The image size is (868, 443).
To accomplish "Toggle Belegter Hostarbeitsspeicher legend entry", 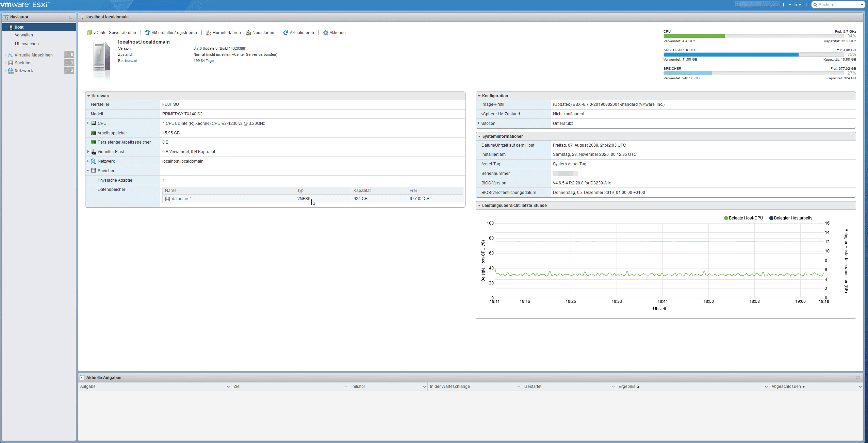I will pyautogui.click(x=792, y=218).
